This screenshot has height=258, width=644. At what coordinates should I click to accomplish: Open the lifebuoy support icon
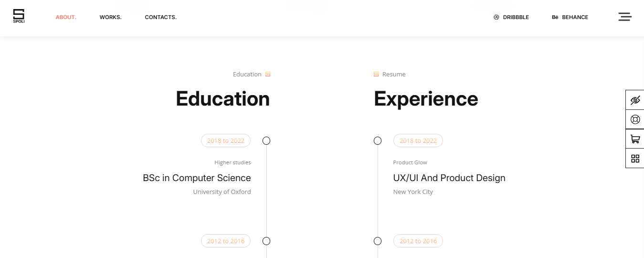coord(635,119)
